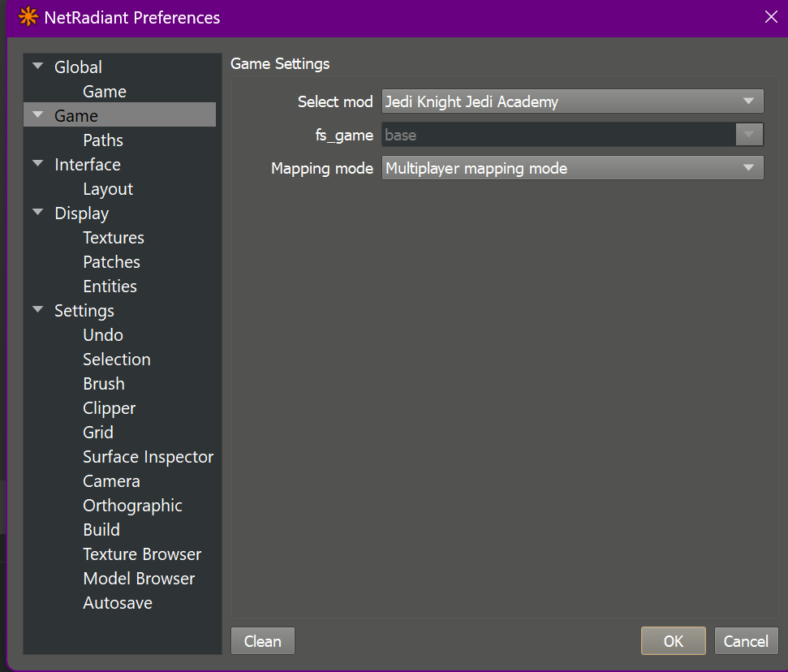Click the disabled fs_game combo box
This screenshot has height=672, width=788.
point(572,135)
